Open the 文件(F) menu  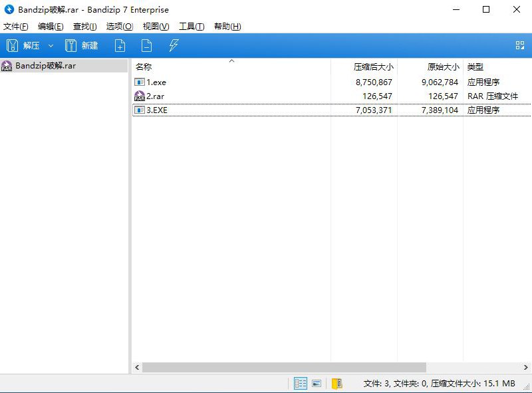[15, 27]
